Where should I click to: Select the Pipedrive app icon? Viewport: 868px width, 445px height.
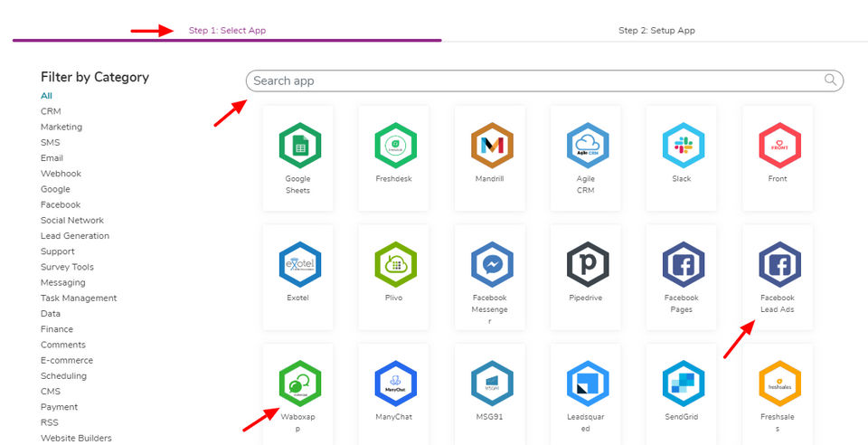tap(588, 264)
